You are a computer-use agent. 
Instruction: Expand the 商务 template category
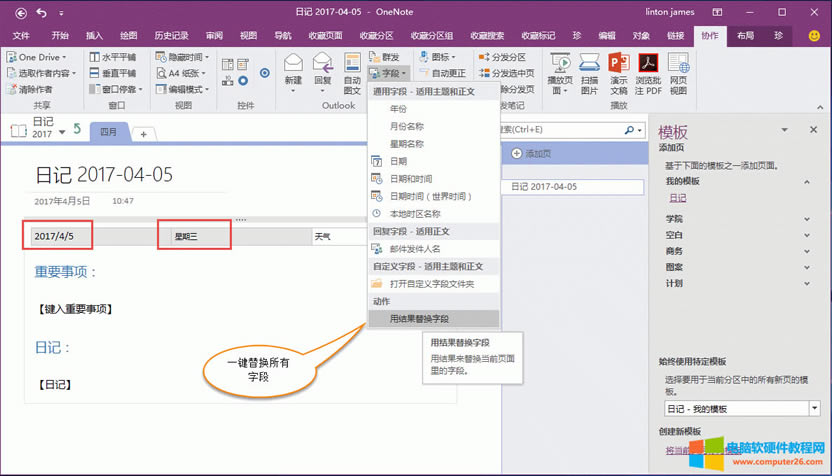[x=806, y=251]
